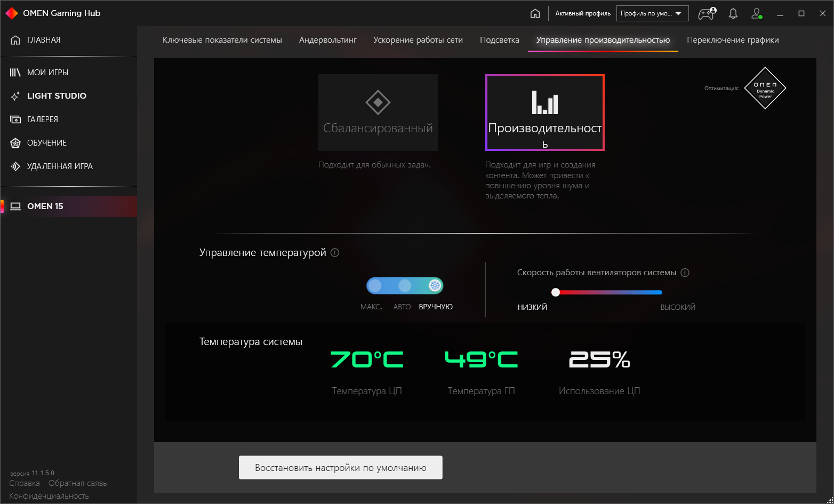Click the 25% CPU usage reading
The image size is (834, 504).
click(599, 360)
